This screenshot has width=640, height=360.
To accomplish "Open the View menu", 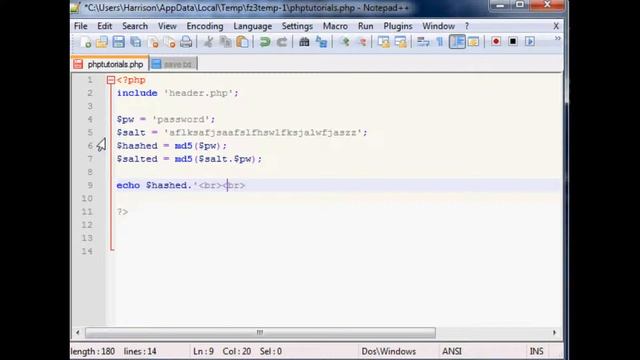I will click(167, 26).
